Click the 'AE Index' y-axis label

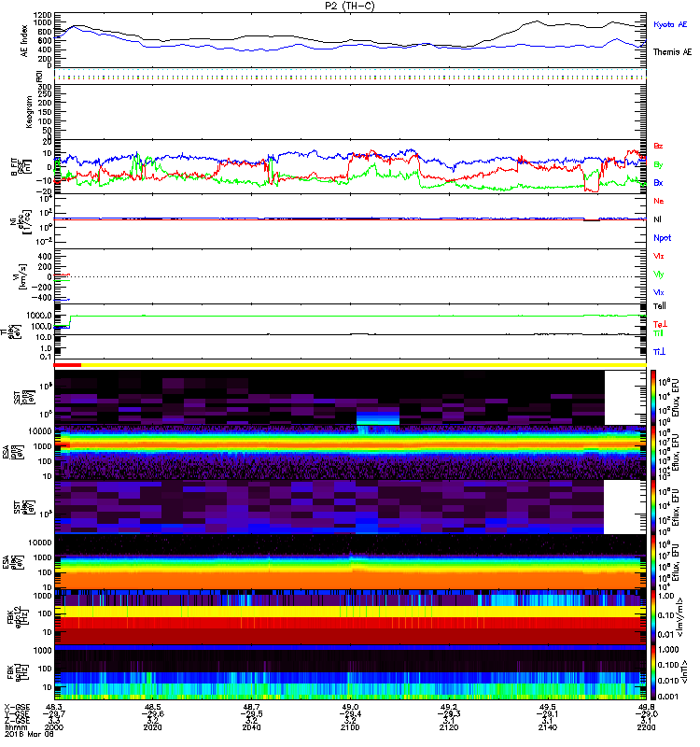25,41
